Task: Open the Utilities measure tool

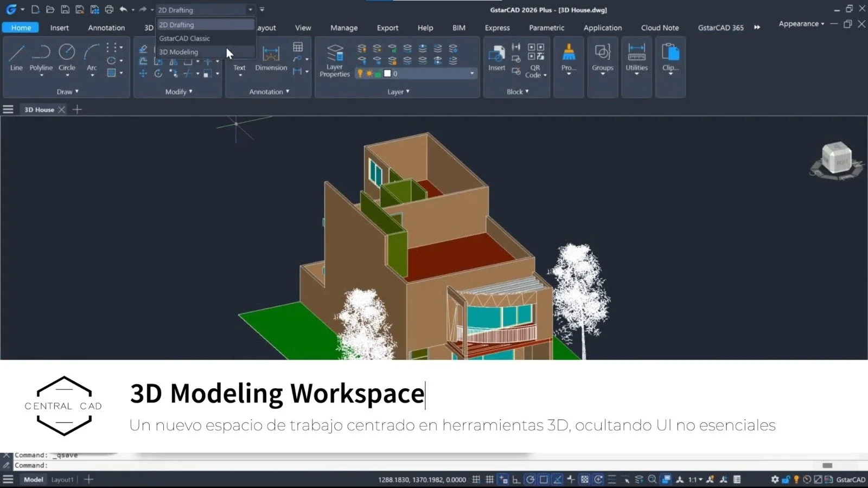Action: click(x=636, y=57)
